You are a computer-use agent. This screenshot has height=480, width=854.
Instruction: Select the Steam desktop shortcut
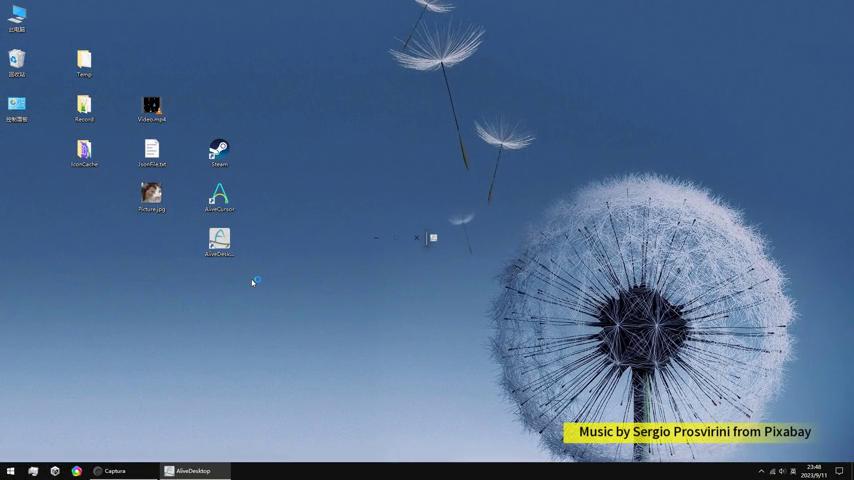[219, 150]
